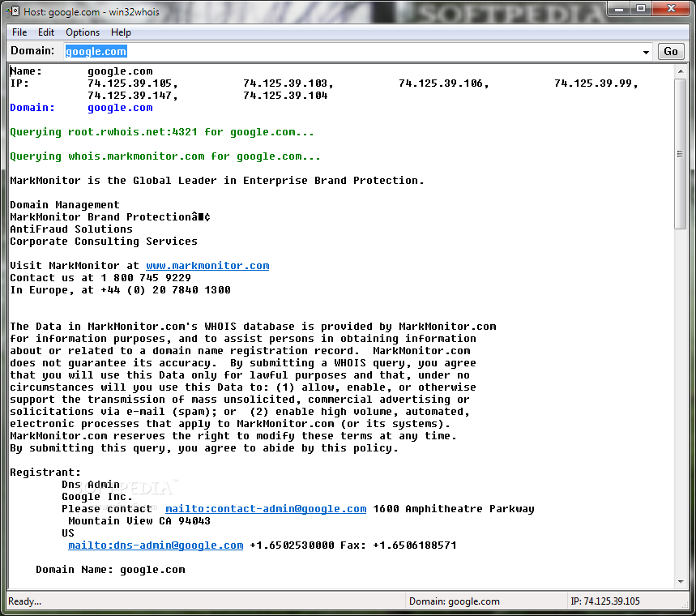Click the mailto:dns-admin@google.com link
Screen dimensions: 696x616
(x=156, y=545)
